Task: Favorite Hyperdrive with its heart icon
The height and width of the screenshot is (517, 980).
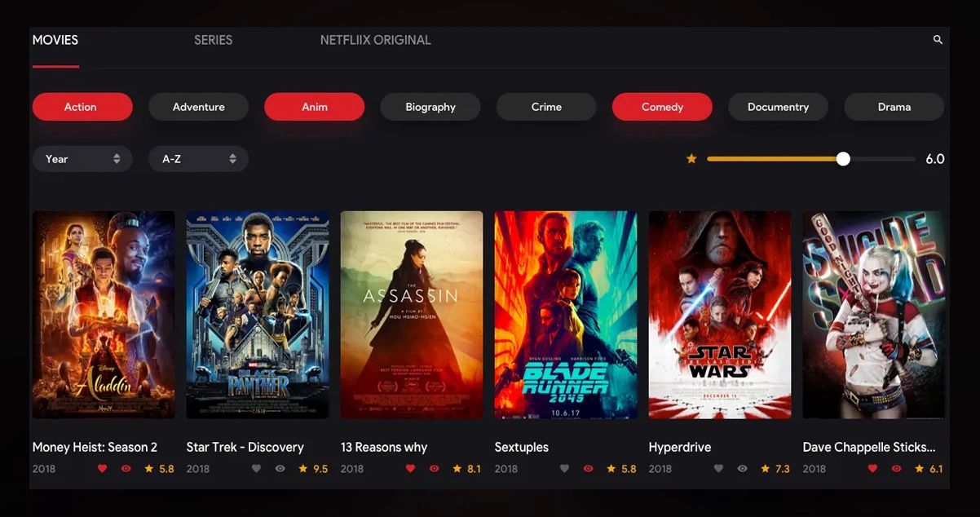Action: (x=718, y=469)
